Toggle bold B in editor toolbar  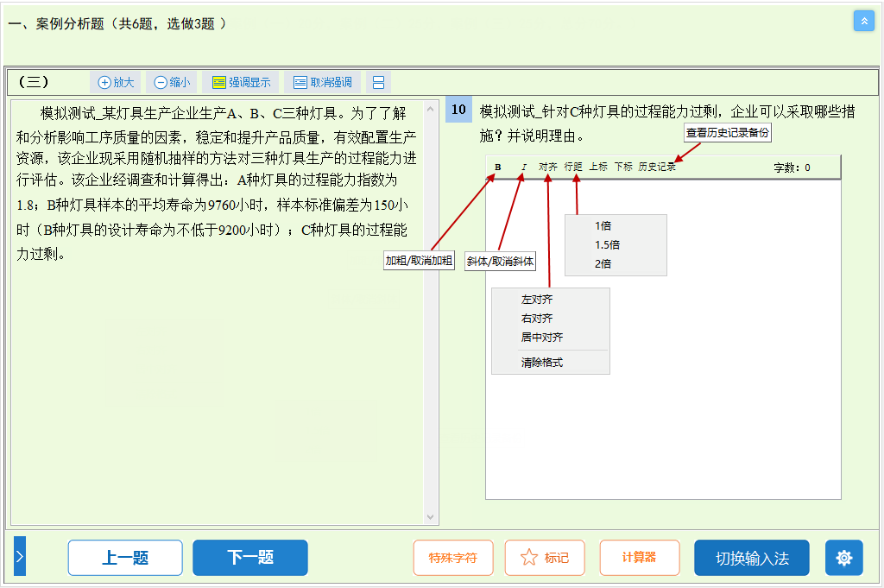pyautogui.click(x=498, y=168)
